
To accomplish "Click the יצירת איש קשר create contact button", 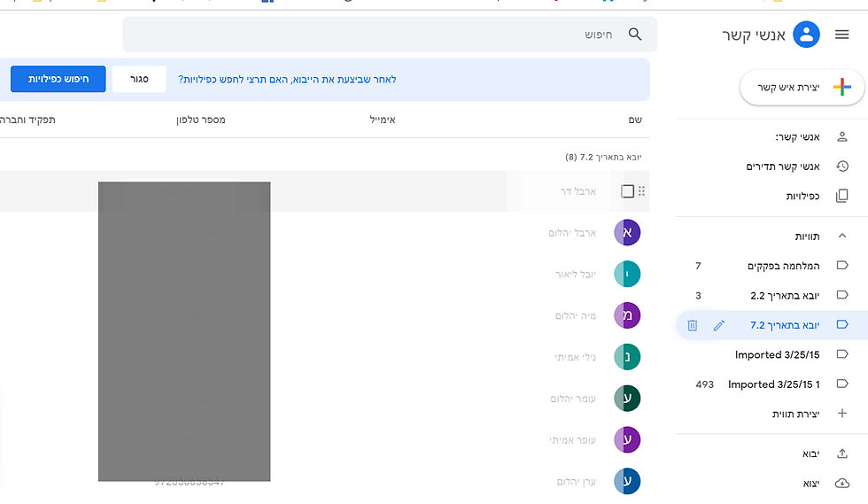I will point(802,87).
